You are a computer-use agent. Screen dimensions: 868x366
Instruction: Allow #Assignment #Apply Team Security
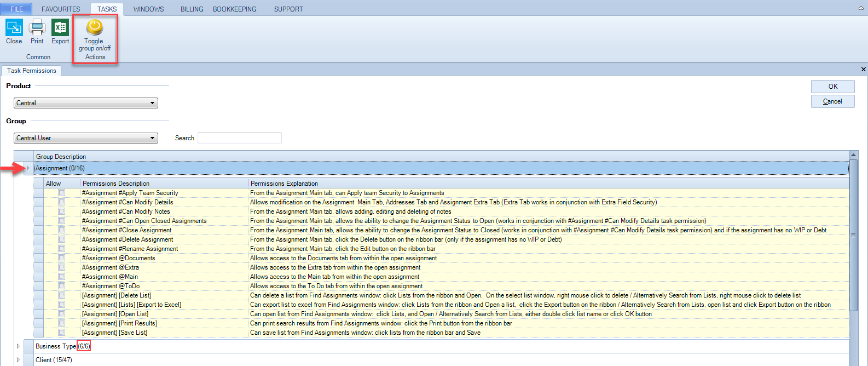click(62, 193)
